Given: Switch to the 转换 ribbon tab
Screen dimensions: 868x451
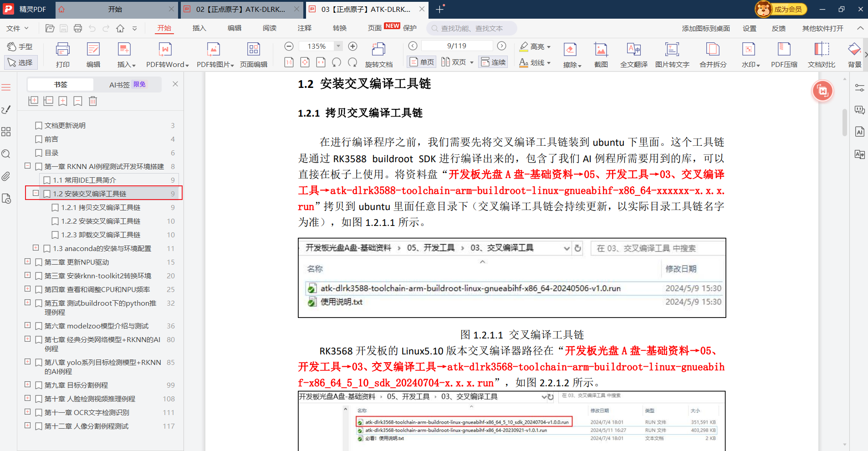Looking at the screenshot, I should [339, 28].
